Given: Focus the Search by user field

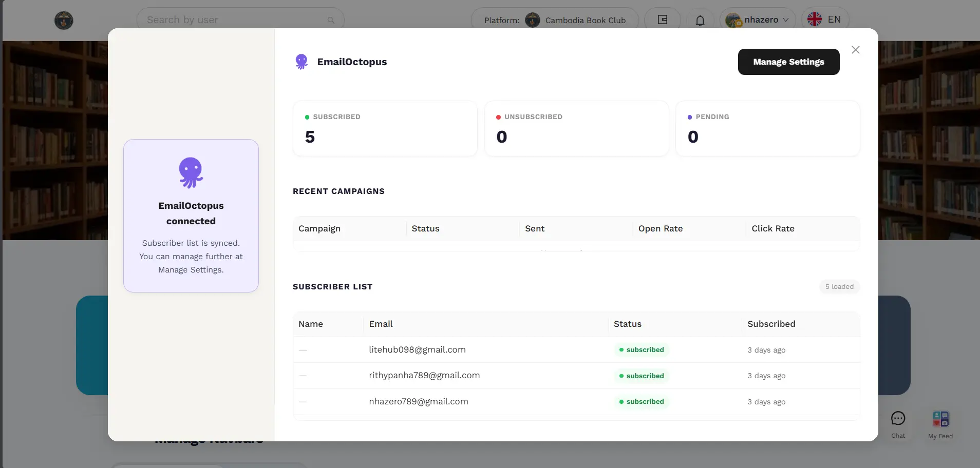Looking at the screenshot, I should pyautogui.click(x=240, y=19).
